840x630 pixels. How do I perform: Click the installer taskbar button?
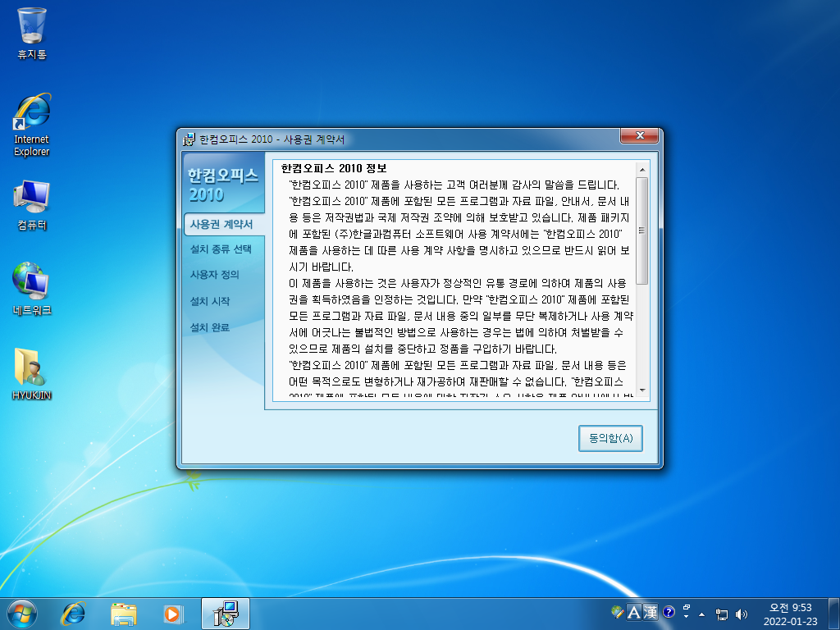[x=226, y=614]
